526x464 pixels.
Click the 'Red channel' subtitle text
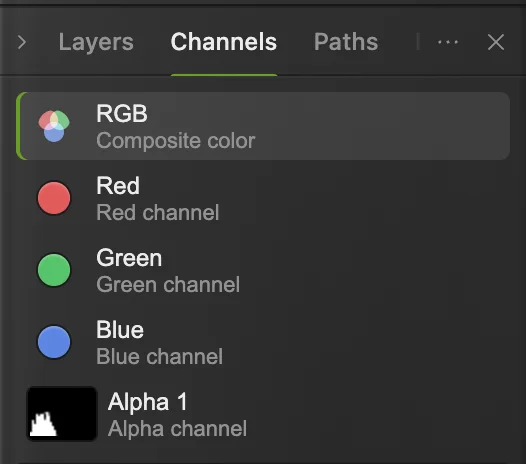158,213
